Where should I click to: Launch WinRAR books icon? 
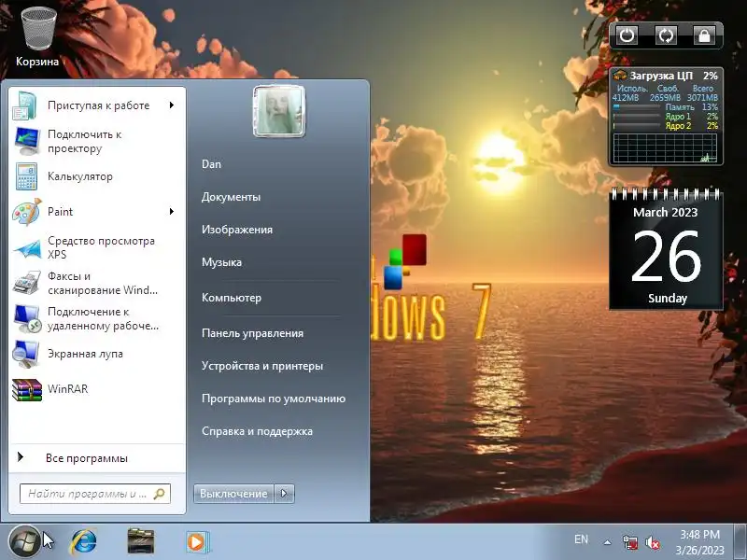tap(27, 389)
